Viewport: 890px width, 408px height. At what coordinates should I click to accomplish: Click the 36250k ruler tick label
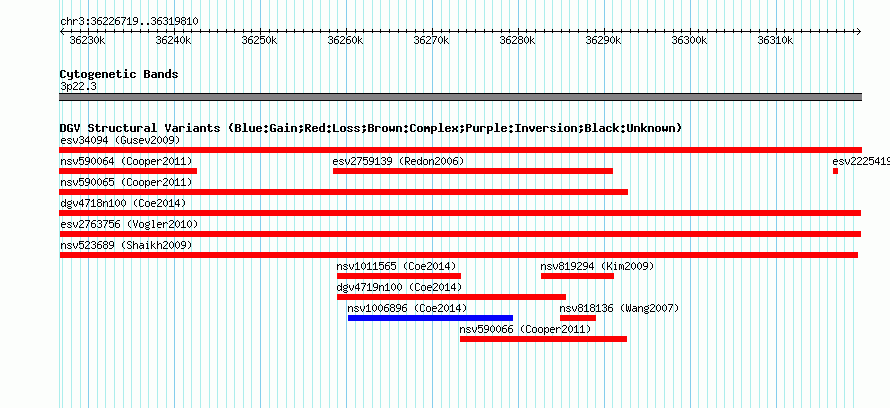tap(259, 41)
